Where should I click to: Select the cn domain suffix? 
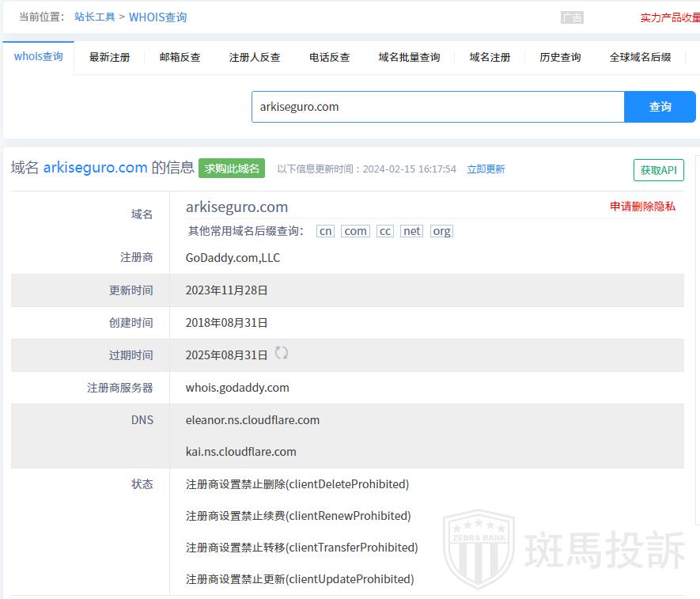pyautogui.click(x=325, y=231)
